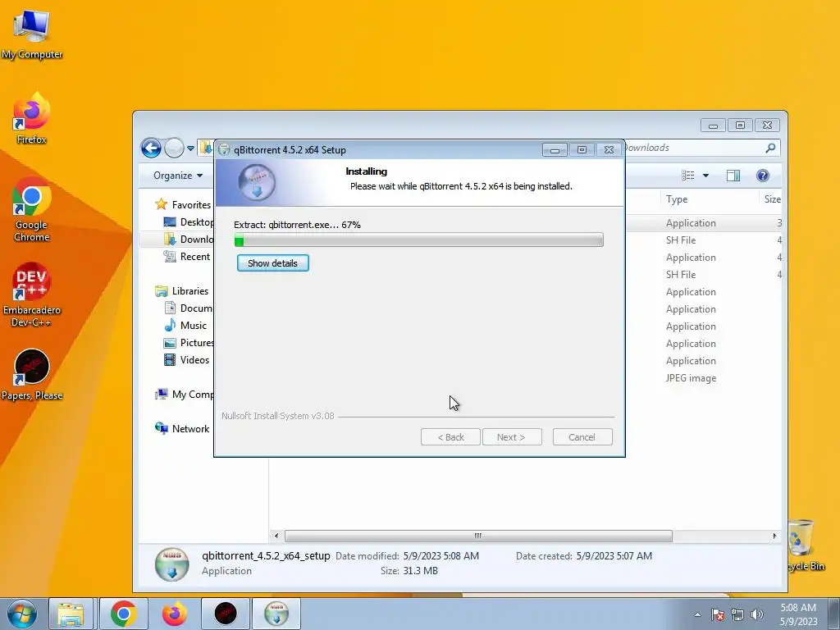
Task: Click the Show desktop button
Action: (x=834, y=614)
